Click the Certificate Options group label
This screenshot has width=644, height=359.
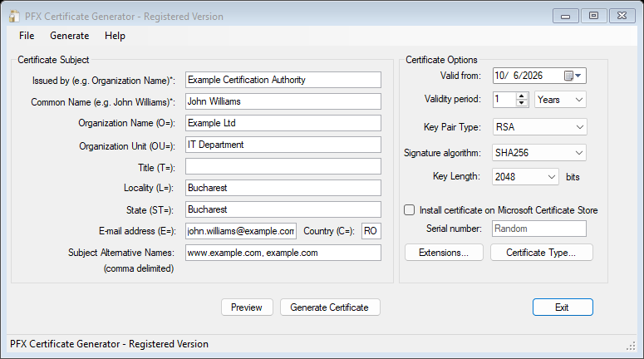pos(441,60)
